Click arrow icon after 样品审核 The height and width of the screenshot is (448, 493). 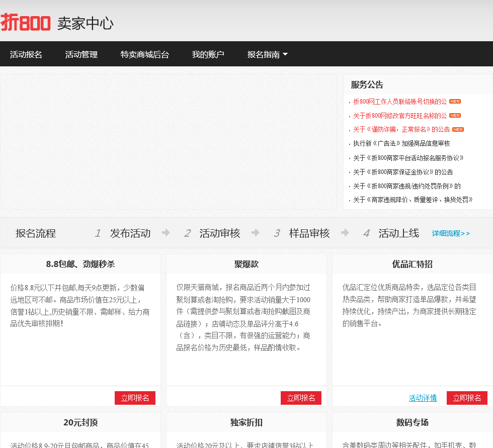point(345,232)
